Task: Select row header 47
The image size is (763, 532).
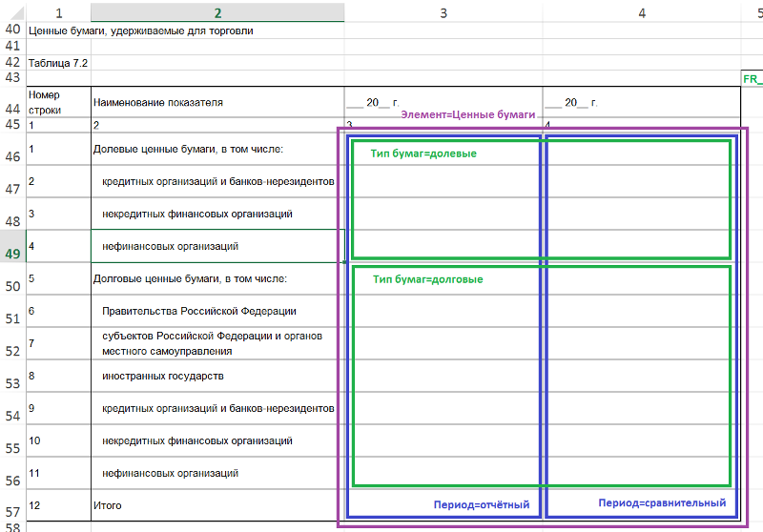Action: 12,181
